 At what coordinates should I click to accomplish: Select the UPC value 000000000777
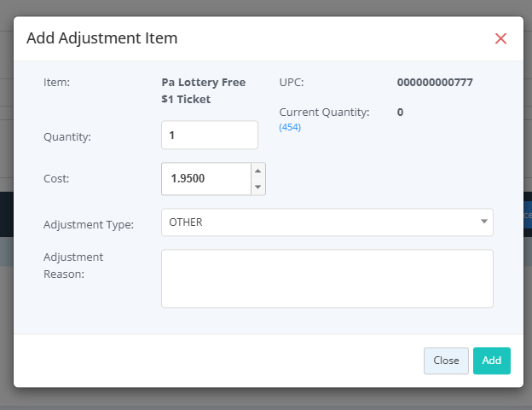pos(435,83)
